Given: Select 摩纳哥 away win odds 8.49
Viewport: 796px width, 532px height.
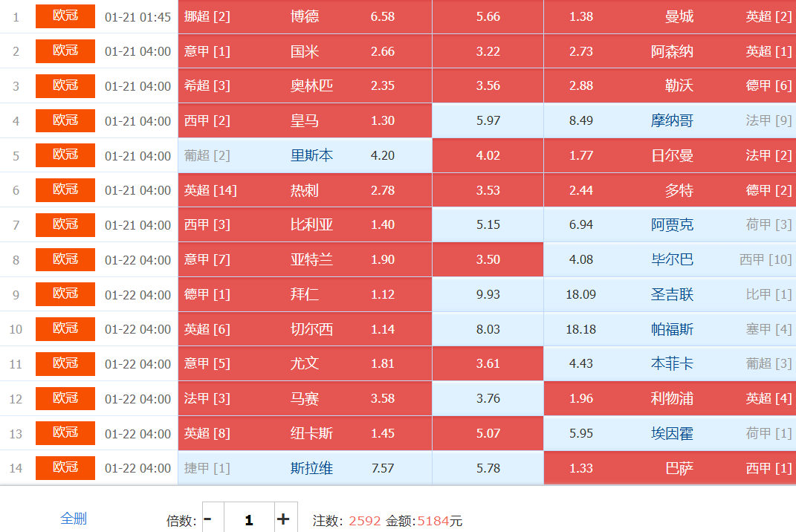Looking at the screenshot, I should pos(581,120).
